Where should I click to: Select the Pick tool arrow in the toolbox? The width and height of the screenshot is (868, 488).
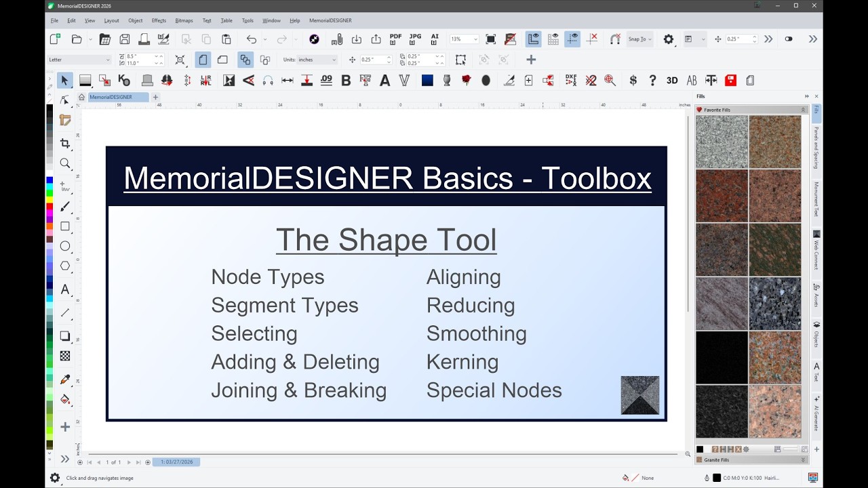tap(64, 80)
